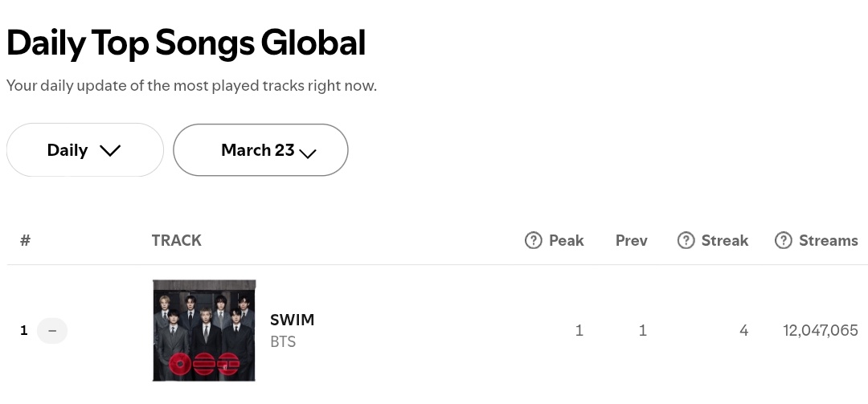Click the Prev column header

point(632,240)
